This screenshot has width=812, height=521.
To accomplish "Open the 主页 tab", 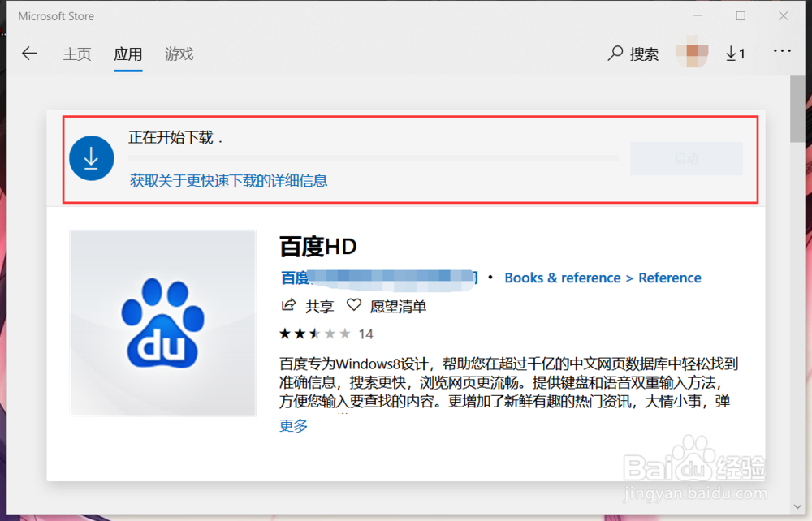I will [x=77, y=54].
